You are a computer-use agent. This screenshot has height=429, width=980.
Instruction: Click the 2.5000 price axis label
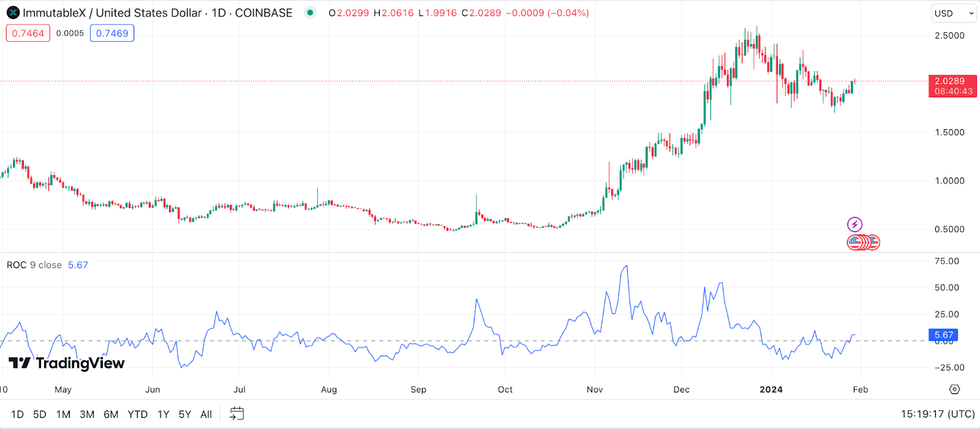949,35
